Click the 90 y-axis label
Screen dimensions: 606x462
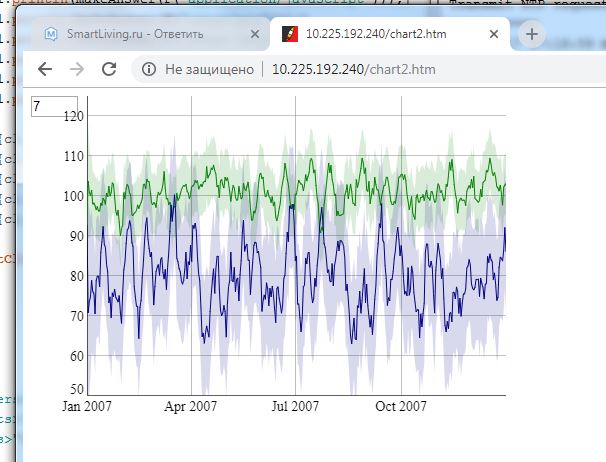(x=77, y=236)
